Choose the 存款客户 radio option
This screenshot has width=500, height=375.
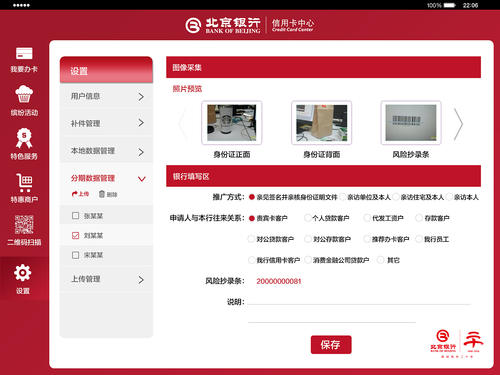pyautogui.click(x=419, y=218)
